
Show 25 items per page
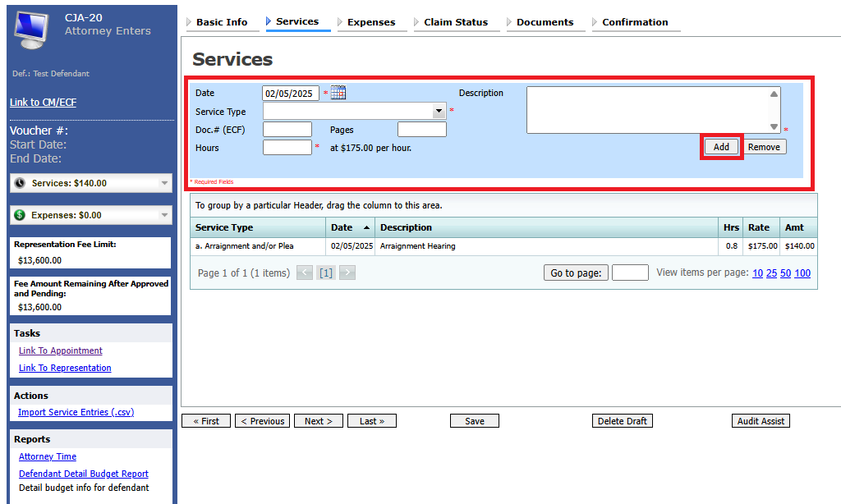(771, 273)
